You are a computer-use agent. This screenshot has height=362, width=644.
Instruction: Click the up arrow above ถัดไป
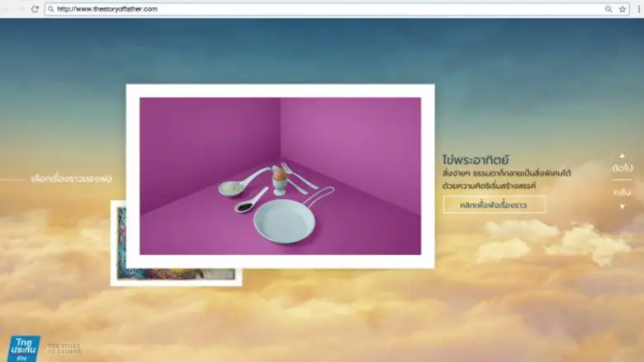tap(623, 154)
